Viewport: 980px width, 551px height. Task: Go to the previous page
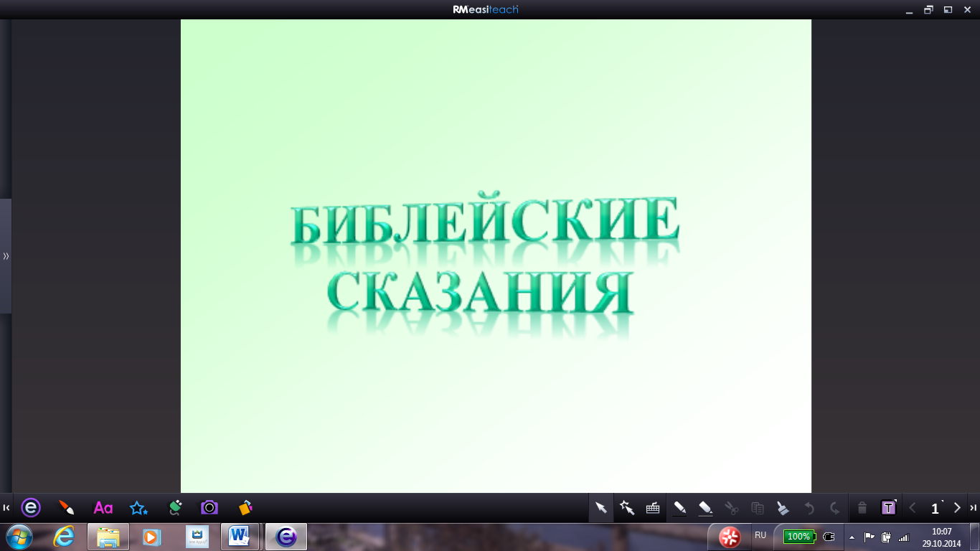pos(913,508)
